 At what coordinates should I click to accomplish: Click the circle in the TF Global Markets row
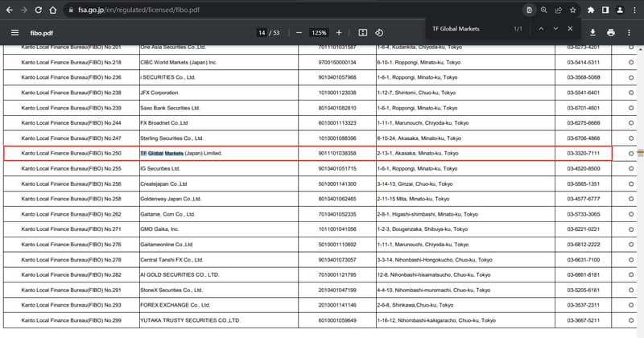pyautogui.click(x=630, y=153)
